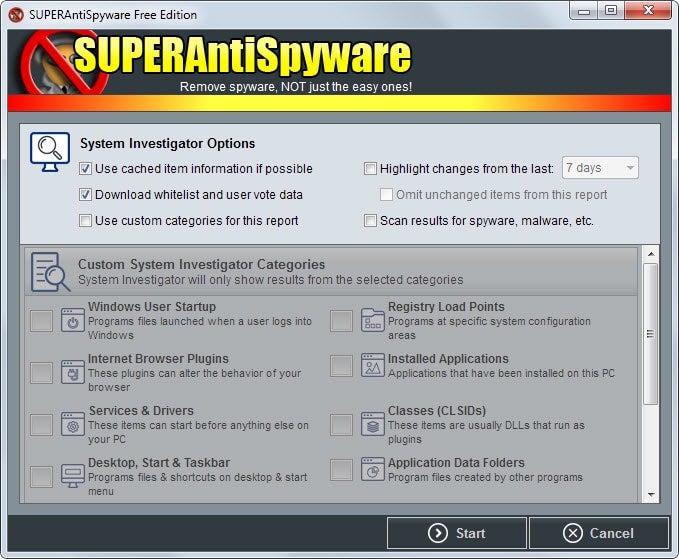679x559 pixels.
Task: Click the Services & Drivers gear icon
Action: tap(73, 424)
